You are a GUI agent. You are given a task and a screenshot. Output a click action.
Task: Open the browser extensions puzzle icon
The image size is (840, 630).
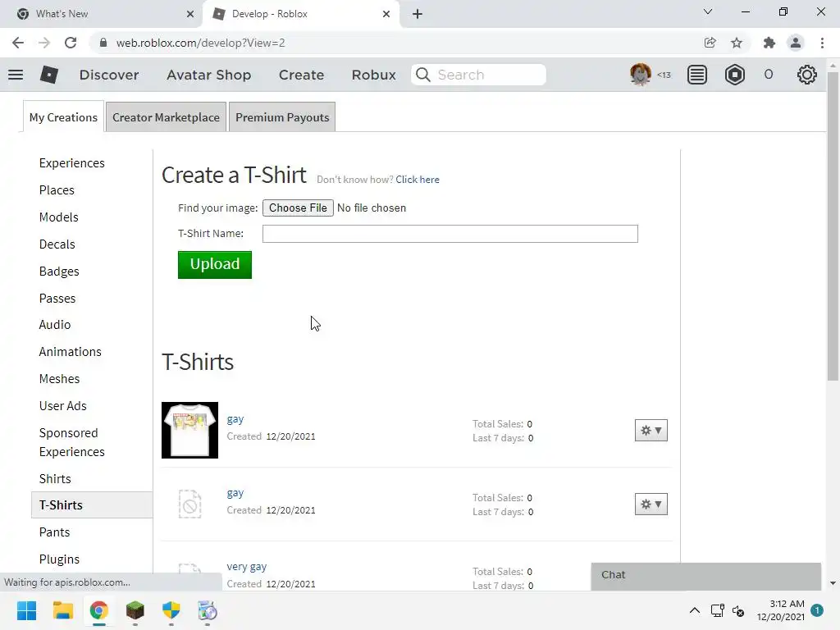point(769,43)
